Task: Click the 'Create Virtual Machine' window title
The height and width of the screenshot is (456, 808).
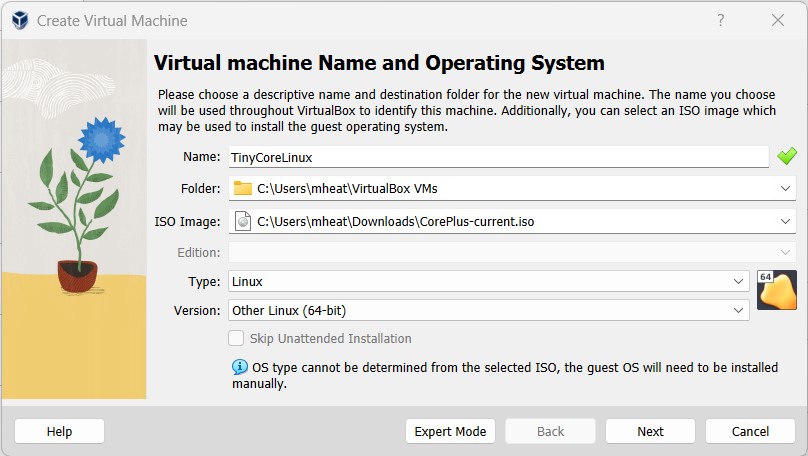Action: (112, 21)
